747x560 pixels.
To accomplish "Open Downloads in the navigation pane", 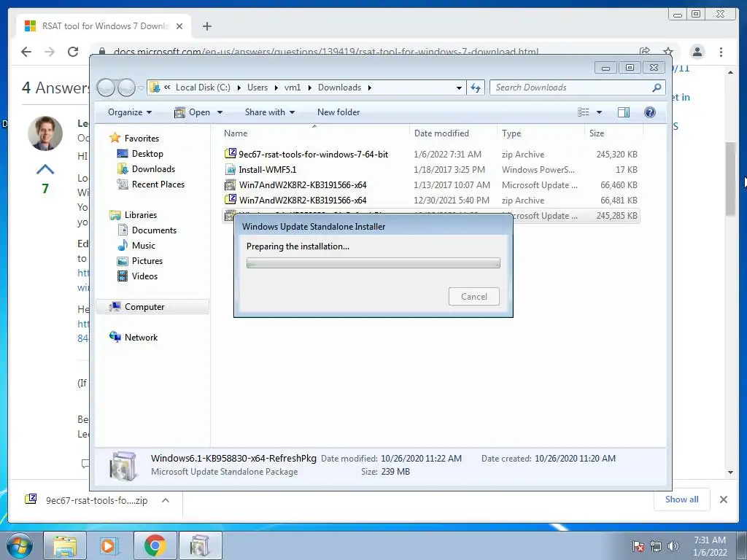I will point(146,169).
